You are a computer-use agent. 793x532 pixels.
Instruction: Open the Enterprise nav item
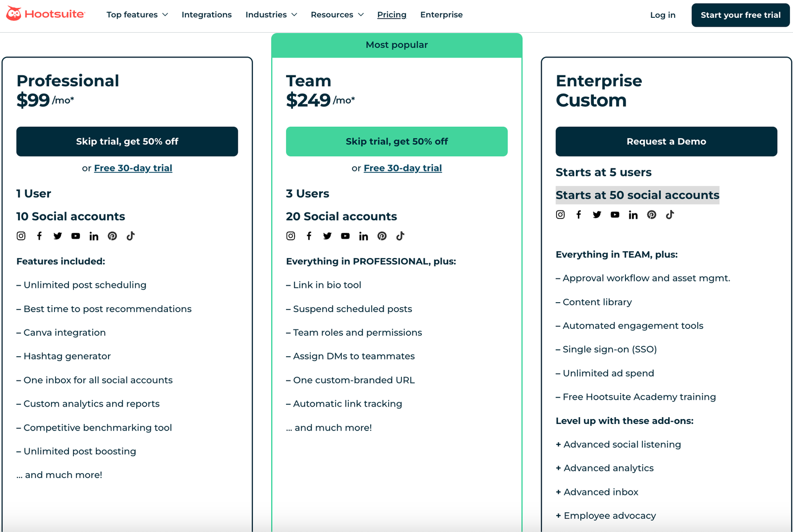[x=441, y=15]
